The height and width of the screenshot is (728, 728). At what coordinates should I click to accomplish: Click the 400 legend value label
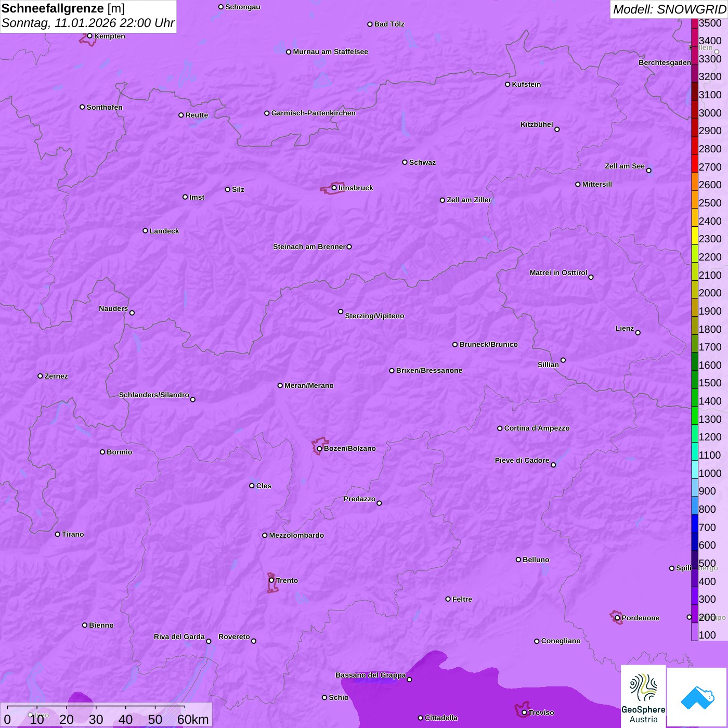click(x=707, y=581)
